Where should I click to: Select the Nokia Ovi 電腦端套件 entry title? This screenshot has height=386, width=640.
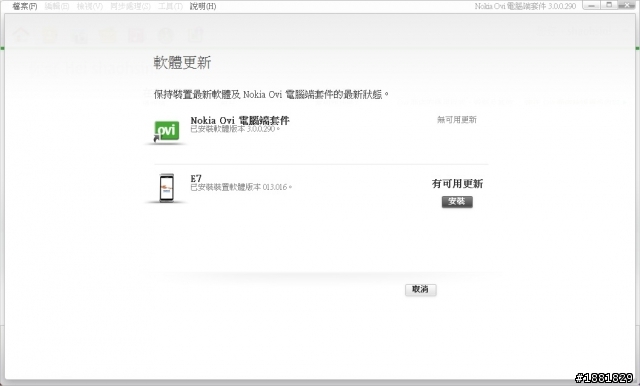click(240, 120)
